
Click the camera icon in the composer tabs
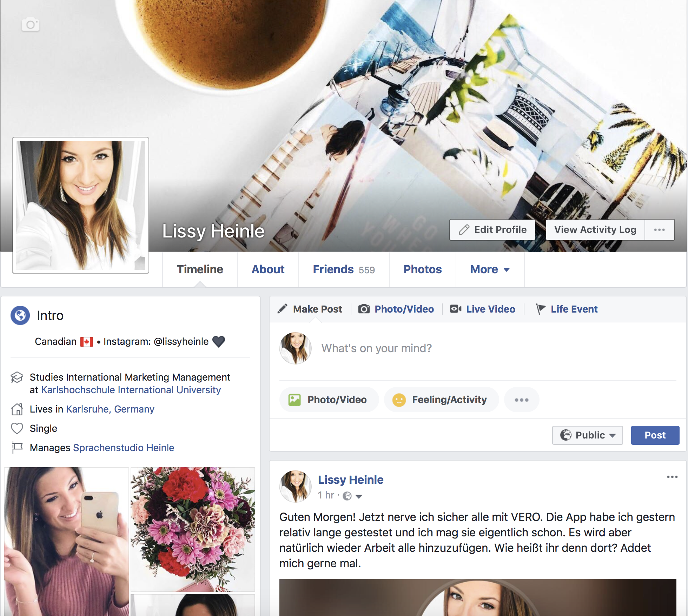point(364,309)
